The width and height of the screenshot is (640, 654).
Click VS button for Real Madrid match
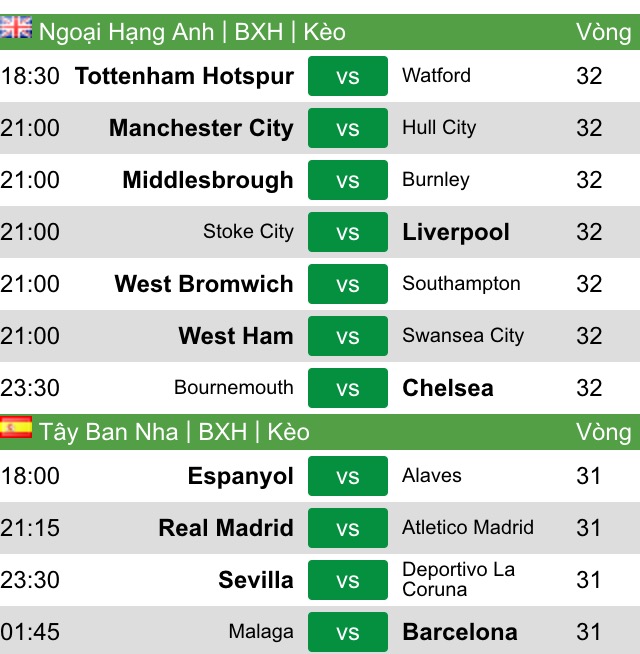tap(348, 528)
